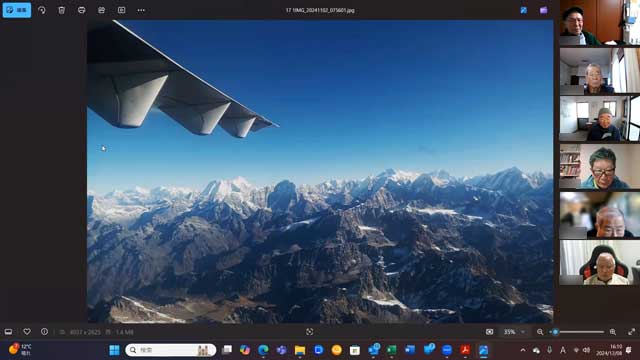Rotate the photo with the rotate icon
The image size is (640, 360).
pos(42,10)
